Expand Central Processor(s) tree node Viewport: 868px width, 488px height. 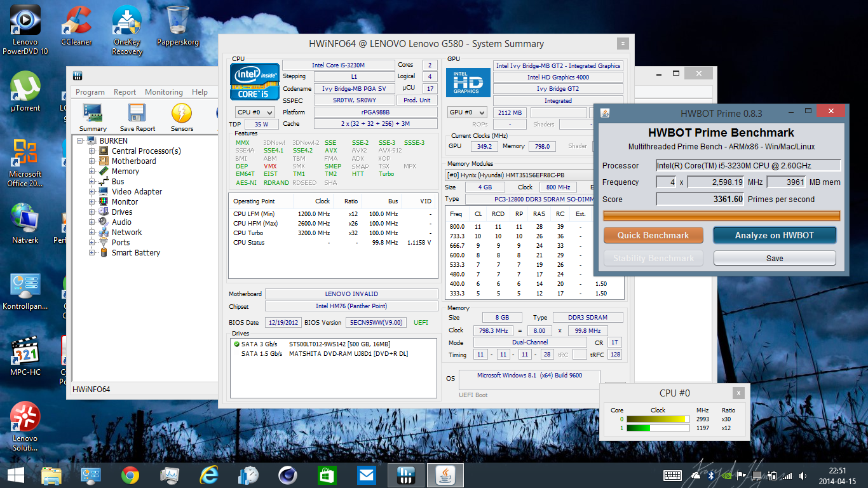coord(92,151)
